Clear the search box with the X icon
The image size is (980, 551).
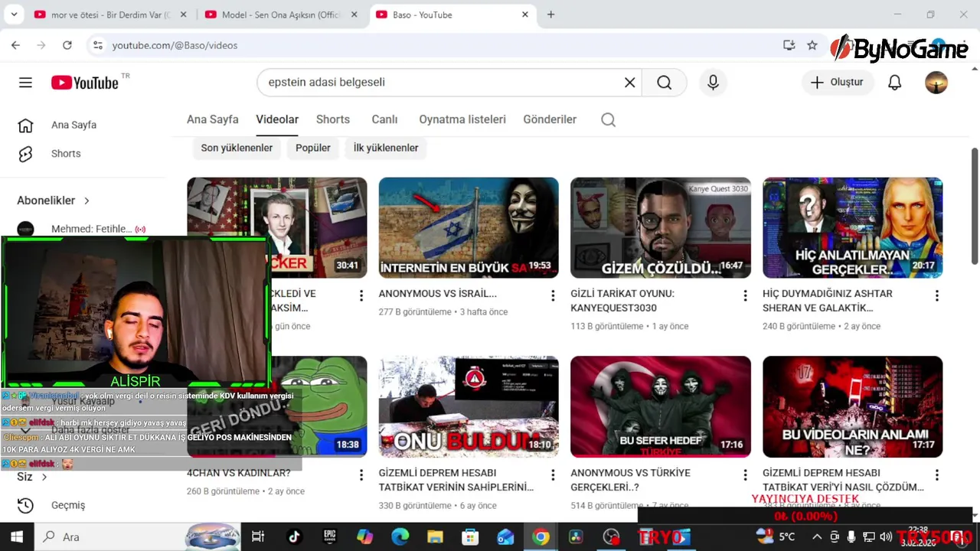(629, 83)
